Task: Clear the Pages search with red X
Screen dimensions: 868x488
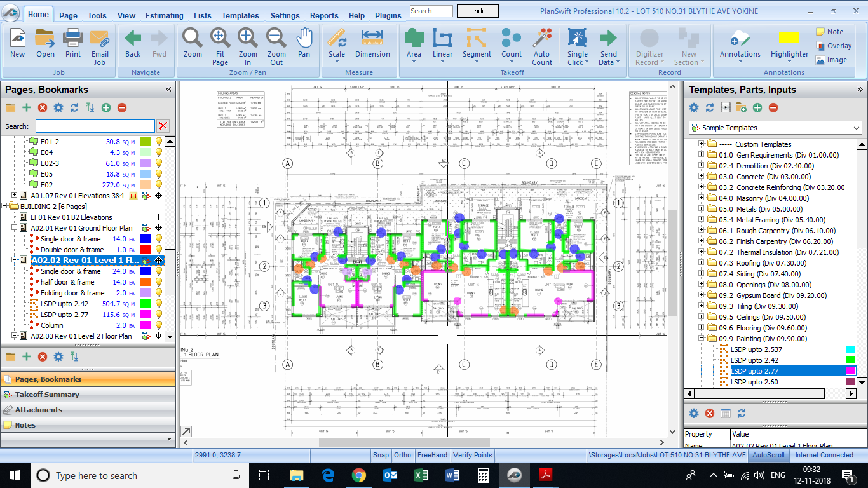Action: (163, 126)
